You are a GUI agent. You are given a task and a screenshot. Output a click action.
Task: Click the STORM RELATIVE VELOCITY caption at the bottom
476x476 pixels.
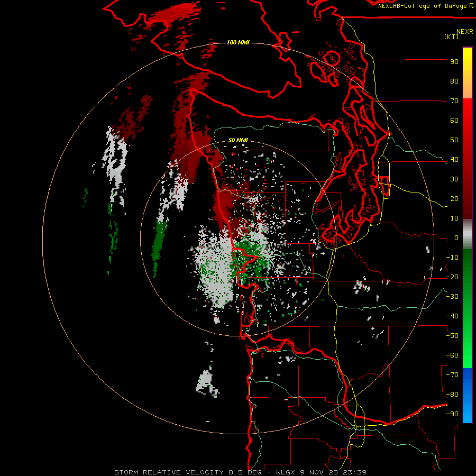pyautogui.click(x=240, y=472)
